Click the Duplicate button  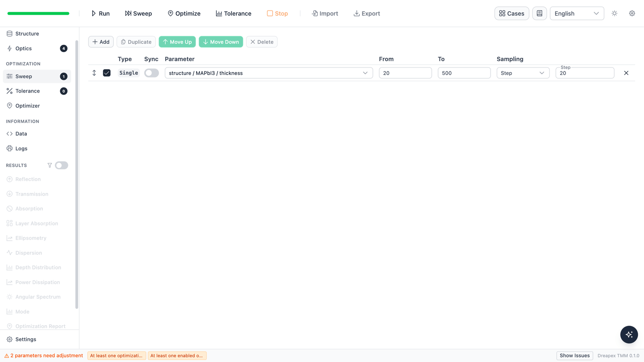pos(136,42)
